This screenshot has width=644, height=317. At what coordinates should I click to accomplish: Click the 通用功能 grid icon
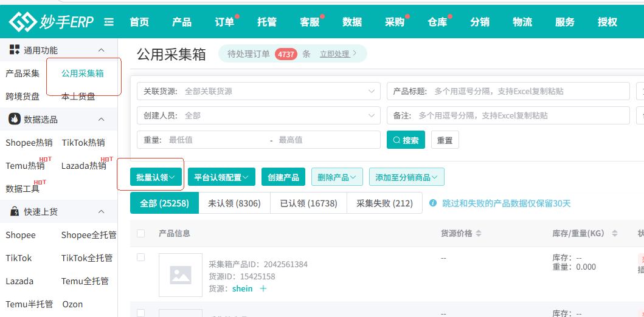[x=15, y=50]
